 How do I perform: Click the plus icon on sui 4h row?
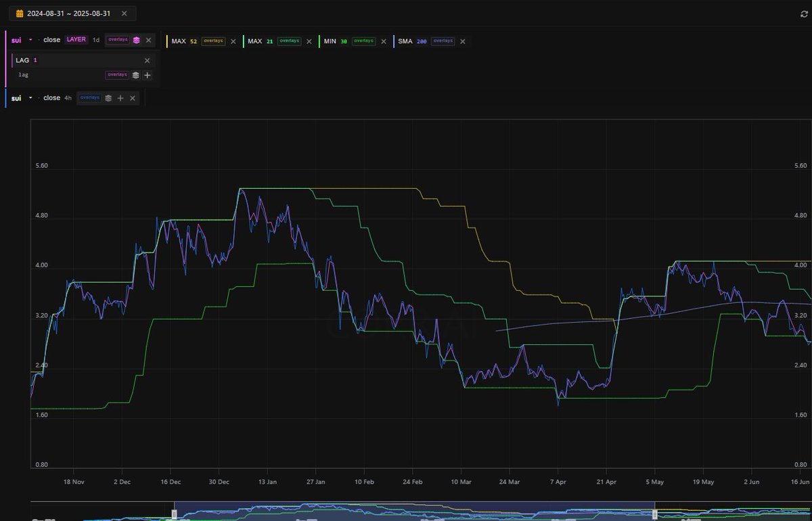point(120,98)
